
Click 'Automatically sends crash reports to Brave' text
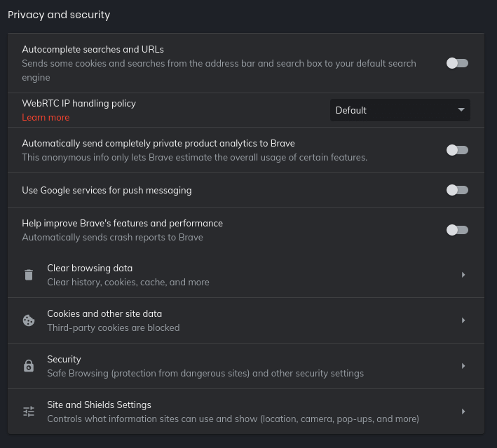pos(112,238)
